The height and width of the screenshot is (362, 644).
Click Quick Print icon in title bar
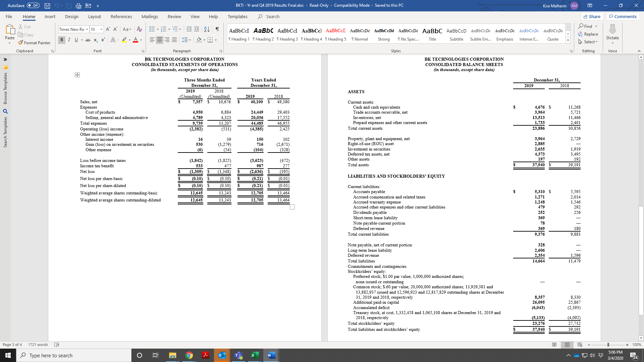point(78,6)
